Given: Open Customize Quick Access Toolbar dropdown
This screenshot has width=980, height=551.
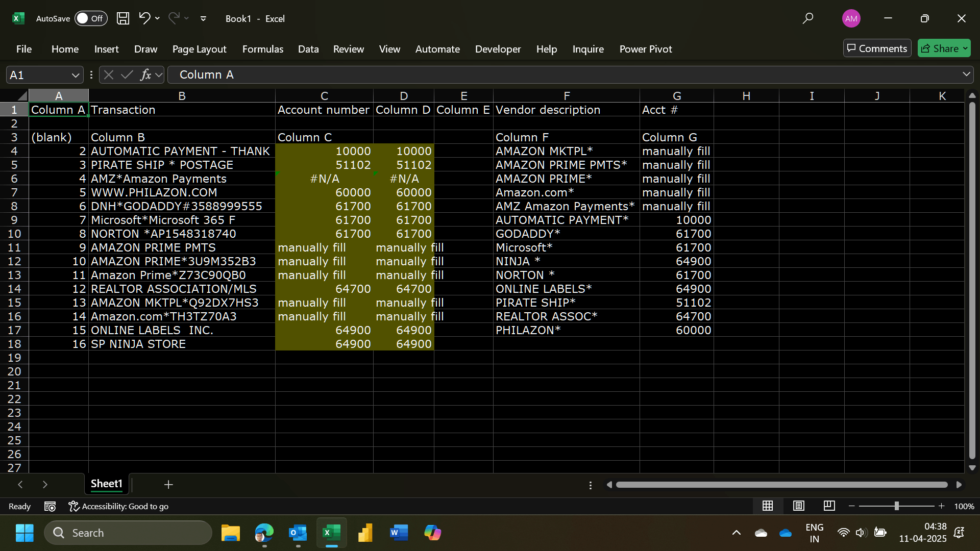Looking at the screenshot, I should [203, 19].
